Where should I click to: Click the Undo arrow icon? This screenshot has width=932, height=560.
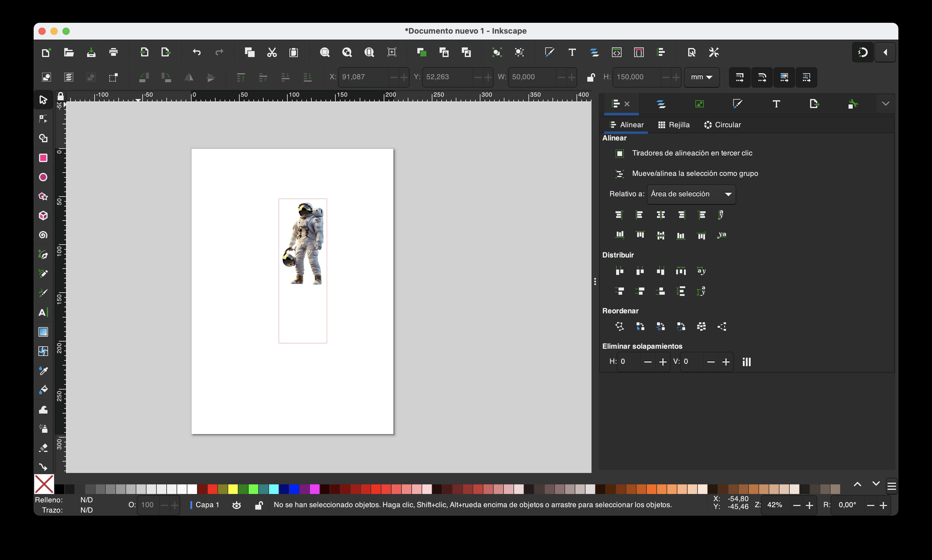tap(197, 52)
